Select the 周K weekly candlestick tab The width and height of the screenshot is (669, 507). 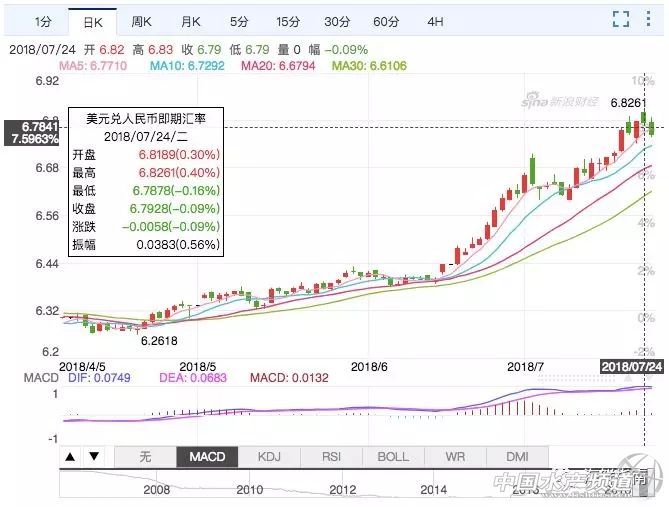(142, 20)
